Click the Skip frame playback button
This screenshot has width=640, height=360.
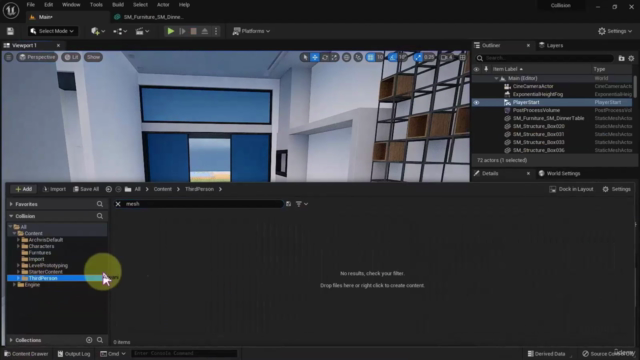[x=182, y=31]
